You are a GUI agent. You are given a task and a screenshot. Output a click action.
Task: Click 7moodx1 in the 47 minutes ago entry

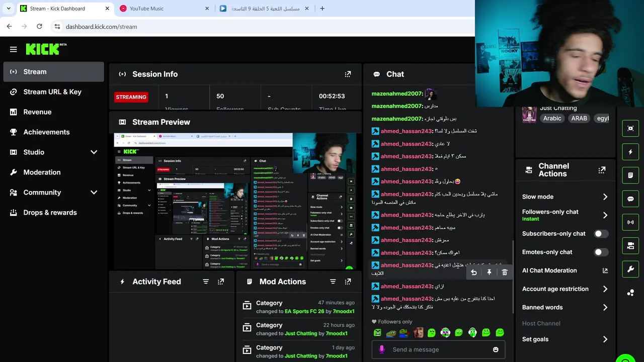point(344,311)
